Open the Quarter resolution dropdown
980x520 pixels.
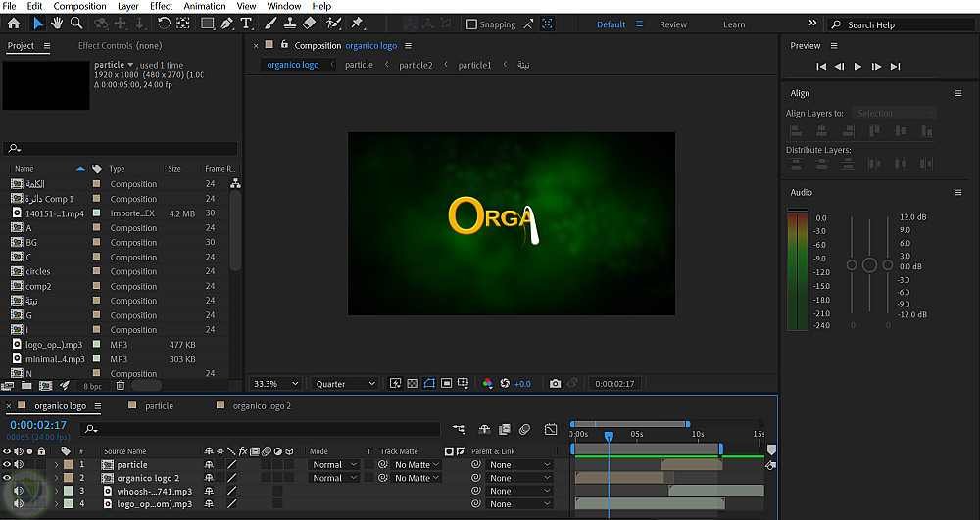coord(345,384)
